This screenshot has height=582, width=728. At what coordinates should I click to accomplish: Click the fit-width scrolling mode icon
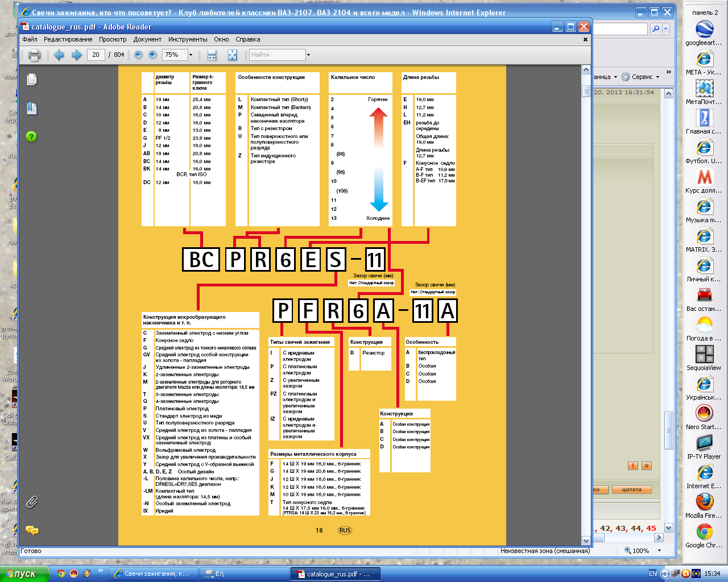click(212, 55)
